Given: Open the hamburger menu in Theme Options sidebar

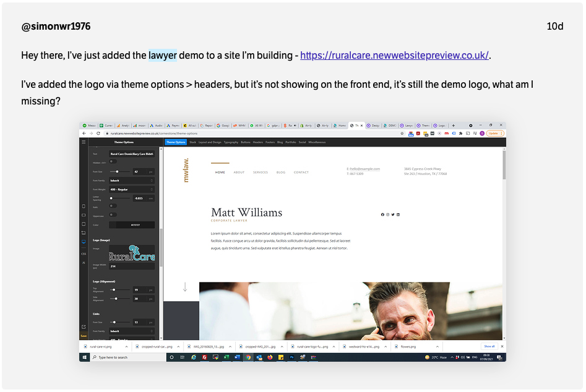Looking at the screenshot, I should (x=84, y=142).
